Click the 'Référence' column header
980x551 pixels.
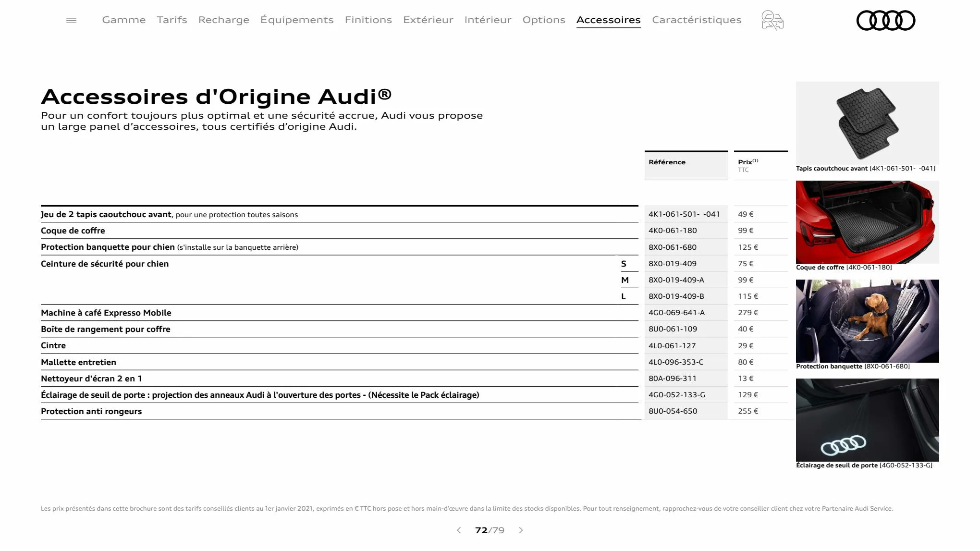(x=686, y=165)
